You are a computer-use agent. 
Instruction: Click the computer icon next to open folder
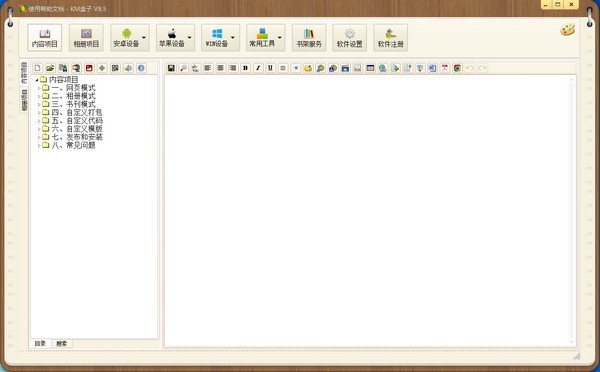63,68
